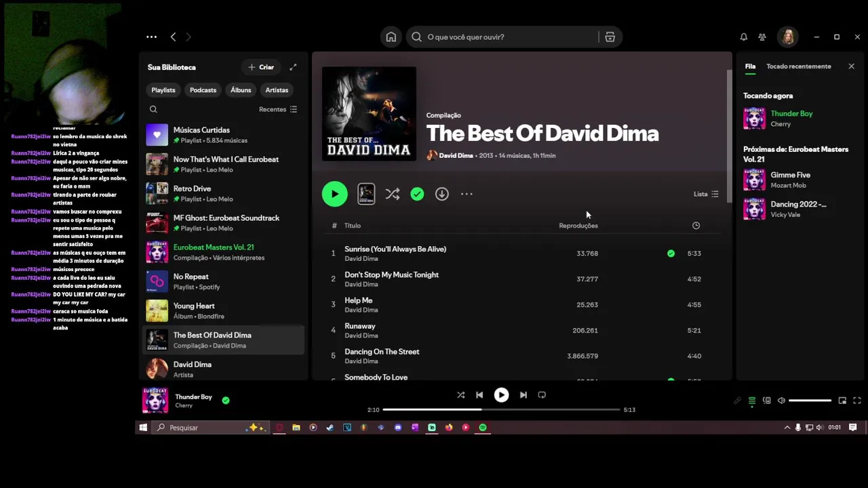Open the Windows Start button
868x488 pixels.
click(143, 428)
